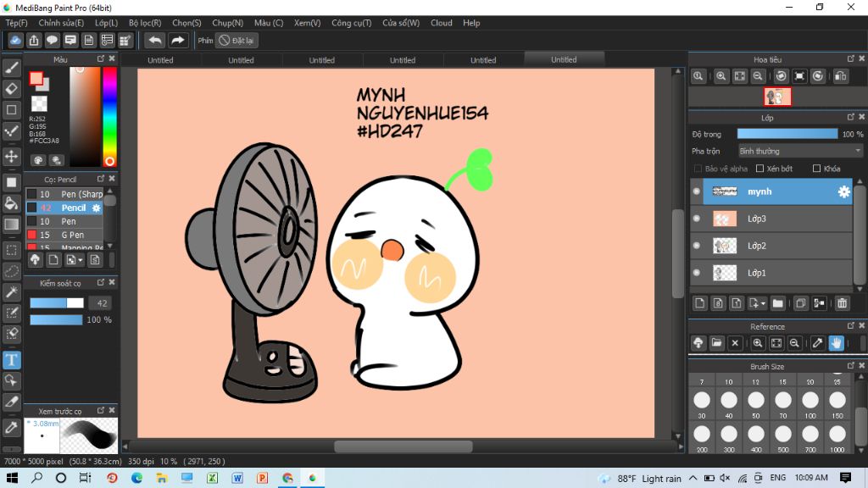Select the Text tool

point(11,360)
